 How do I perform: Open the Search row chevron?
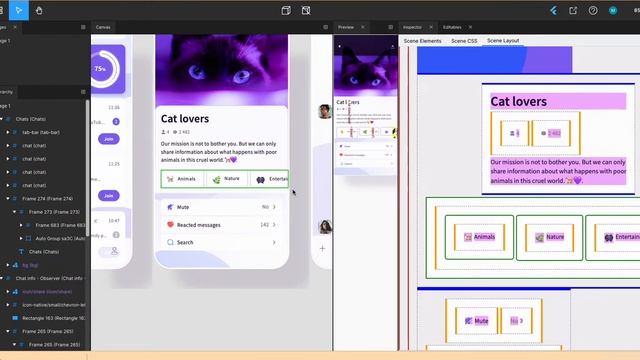(274, 242)
